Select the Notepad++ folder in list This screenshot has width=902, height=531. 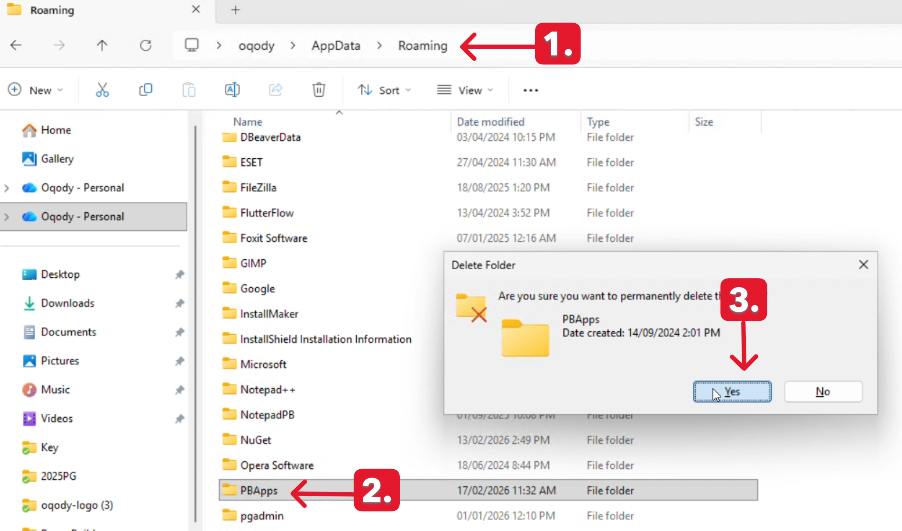coord(267,389)
